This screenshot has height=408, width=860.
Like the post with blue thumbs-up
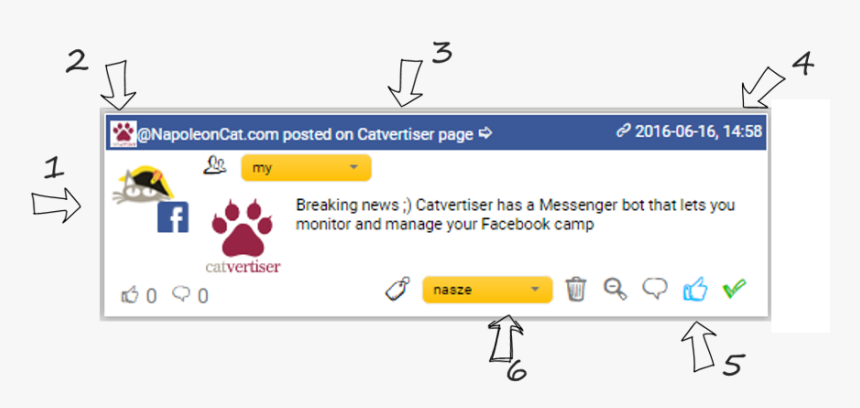pos(695,288)
